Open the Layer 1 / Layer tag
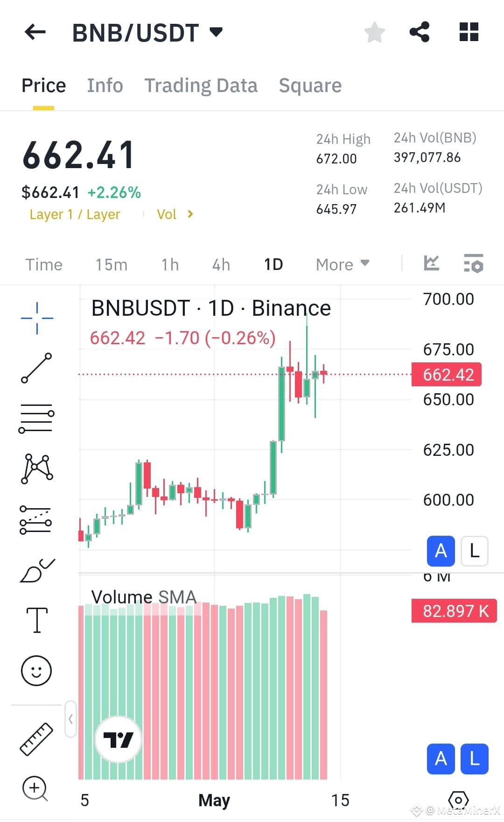This screenshot has width=504, height=822. click(x=75, y=214)
